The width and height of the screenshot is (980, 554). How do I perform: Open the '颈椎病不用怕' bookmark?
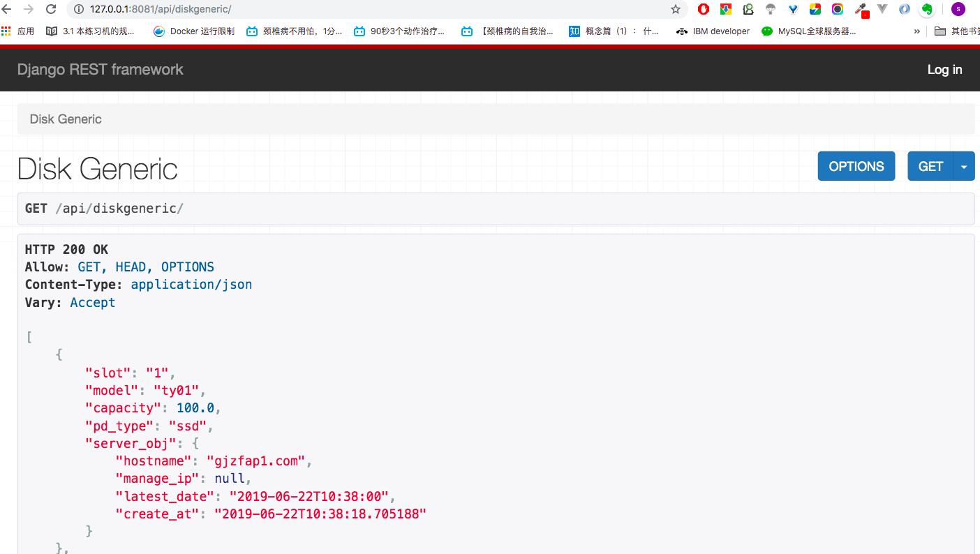pos(295,31)
